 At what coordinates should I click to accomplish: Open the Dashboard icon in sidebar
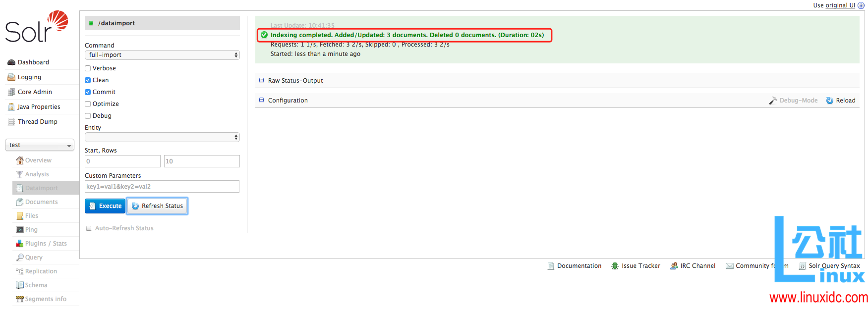(11, 62)
